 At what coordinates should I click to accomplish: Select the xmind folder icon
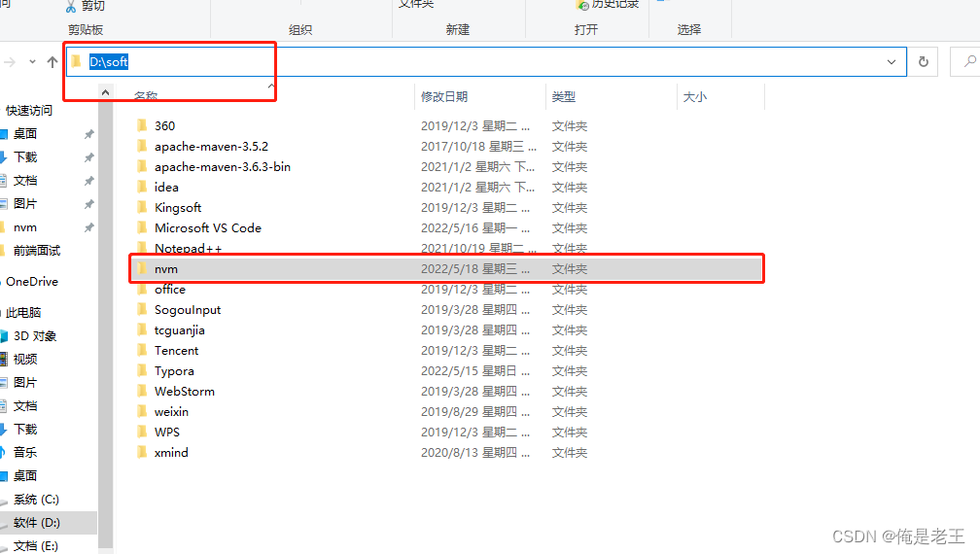142,452
